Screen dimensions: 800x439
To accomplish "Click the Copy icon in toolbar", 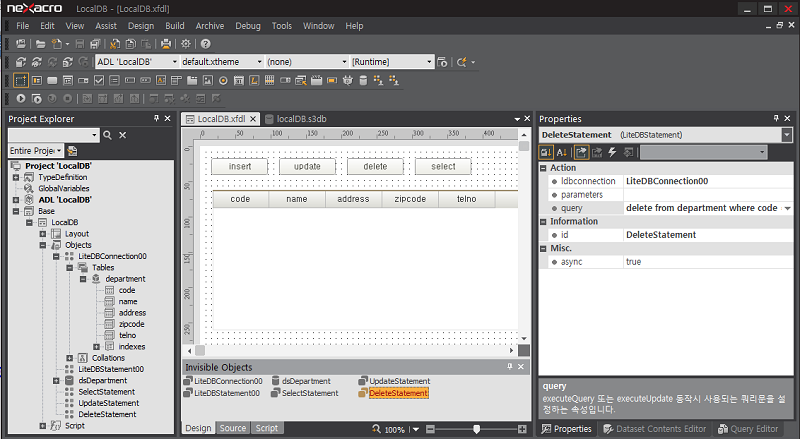I will (x=131, y=44).
